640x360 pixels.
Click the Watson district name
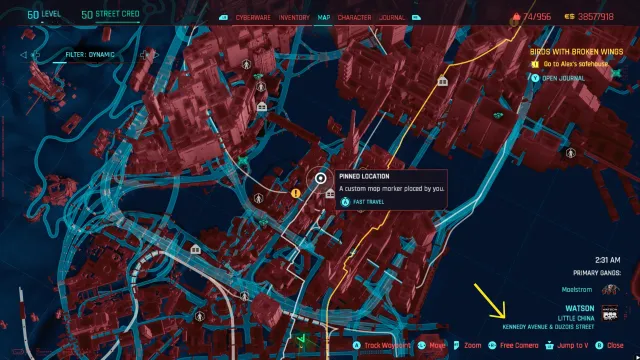click(x=580, y=308)
